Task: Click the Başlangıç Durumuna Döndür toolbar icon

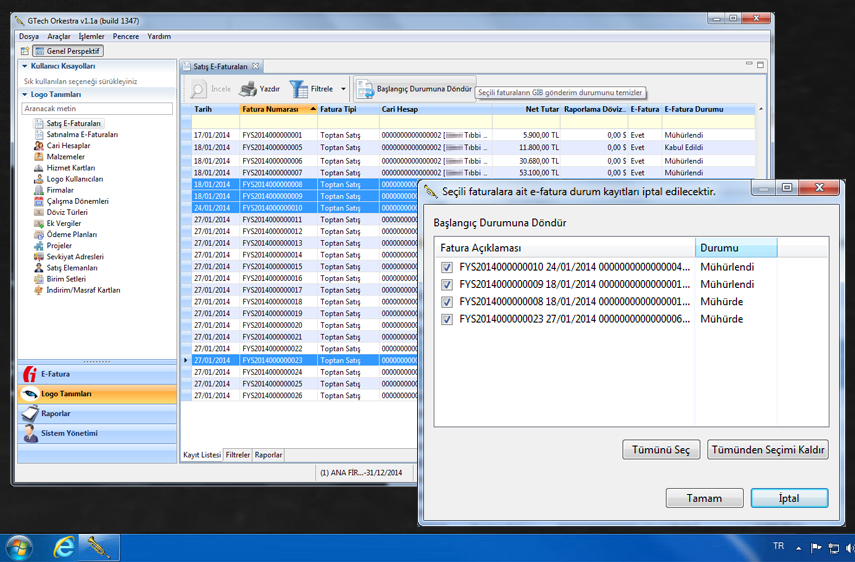Action: coord(365,89)
